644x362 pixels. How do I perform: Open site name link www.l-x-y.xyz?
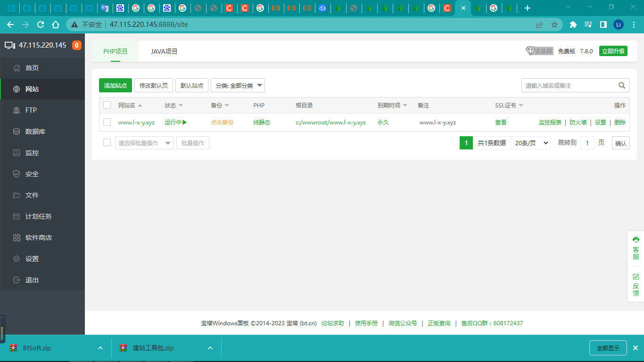pos(136,122)
